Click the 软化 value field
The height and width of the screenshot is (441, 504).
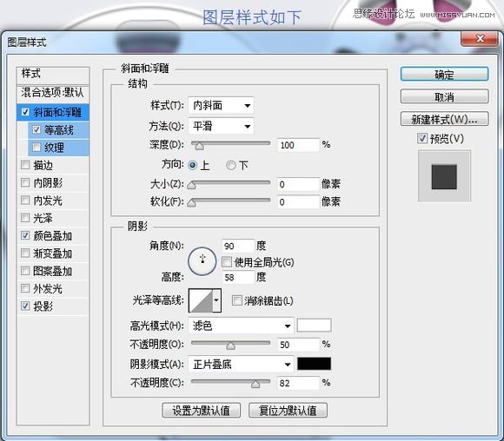[299, 202]
